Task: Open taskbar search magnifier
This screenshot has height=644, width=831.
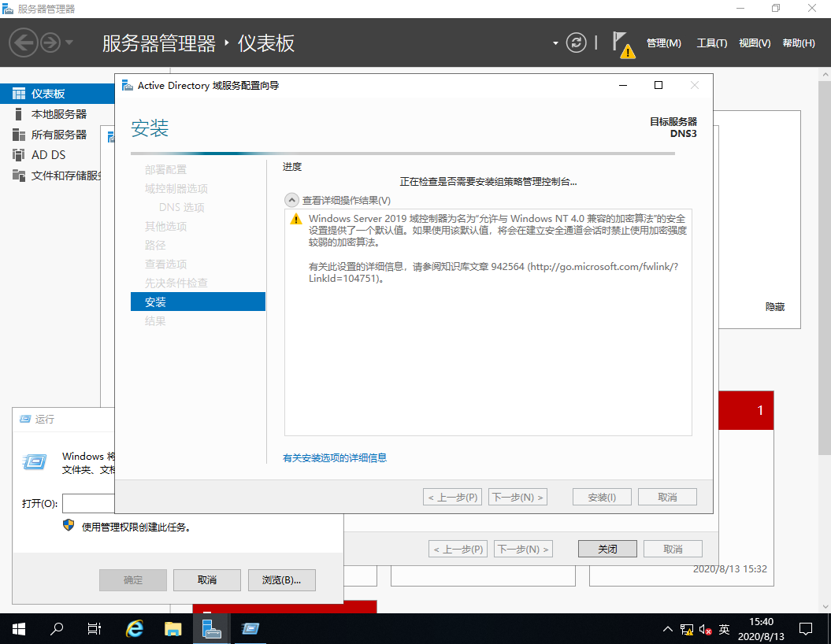Action: coord(56,628)
